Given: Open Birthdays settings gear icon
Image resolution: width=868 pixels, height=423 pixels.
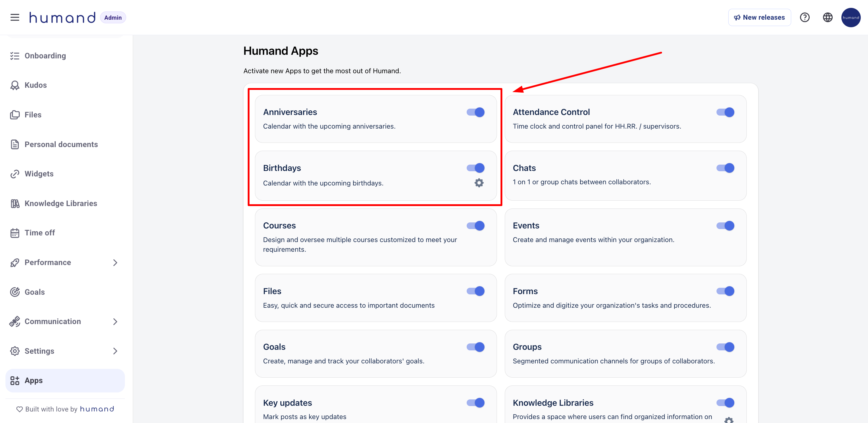Looking at the screenshot, I should tap(479, 183).
